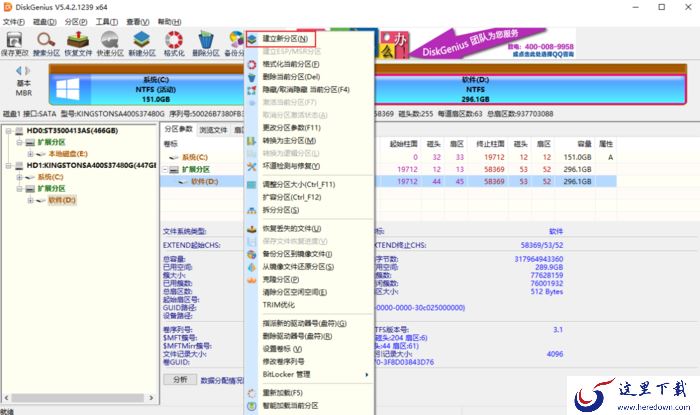Open the 磁盘(D) menu

[45, 21]
